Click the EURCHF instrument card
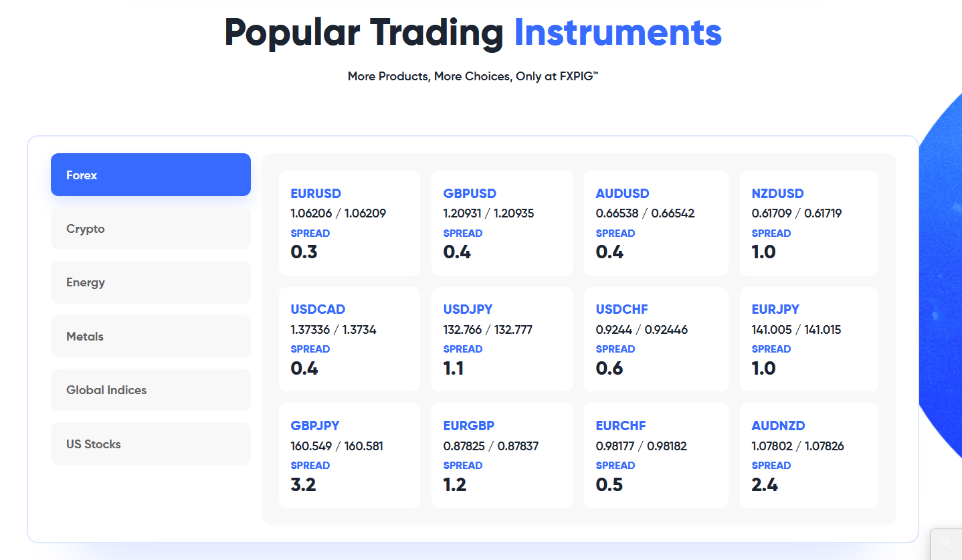The width and height of the screenshot is (962, 560). pyautogui.click(x=656, y=455)
